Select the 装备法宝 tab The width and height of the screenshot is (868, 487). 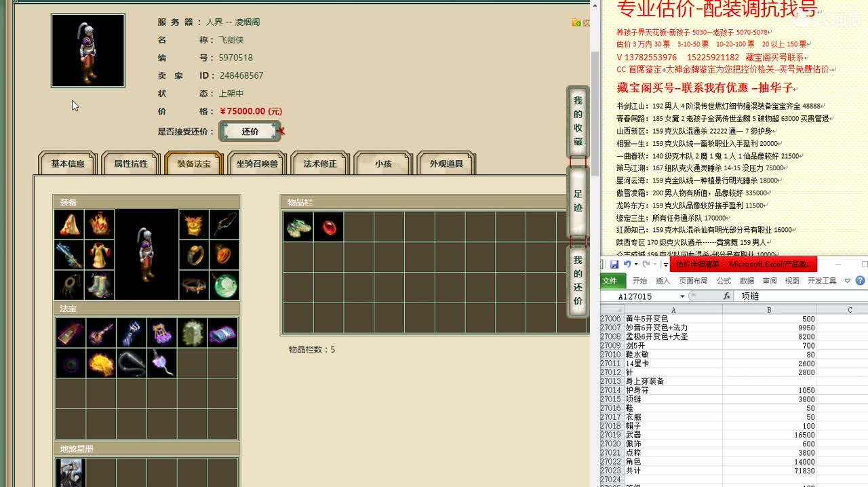click(194, 163)
